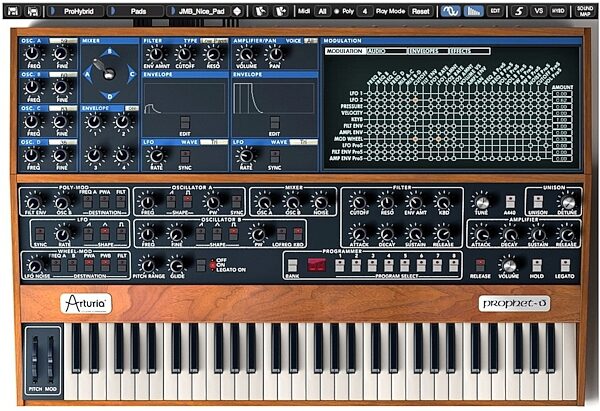This screenshot has height=411, width=600.
Task: Switch to the AUDIO tab
Action: pyautogui.click(x=385, y=51)
